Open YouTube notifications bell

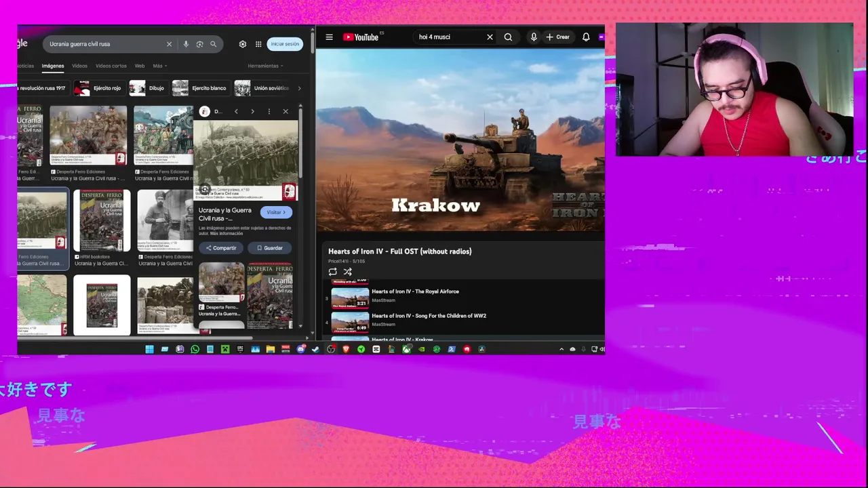tap(586, 37)
